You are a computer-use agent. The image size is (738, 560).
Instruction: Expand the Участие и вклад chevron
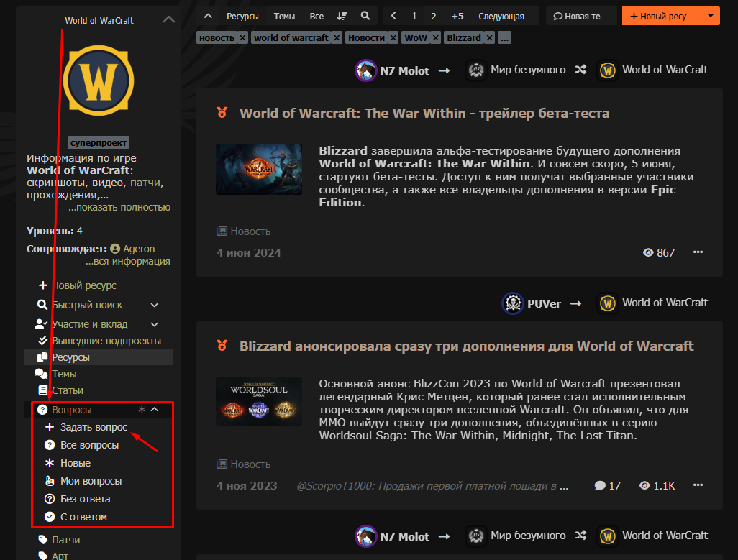click(155, 324)
